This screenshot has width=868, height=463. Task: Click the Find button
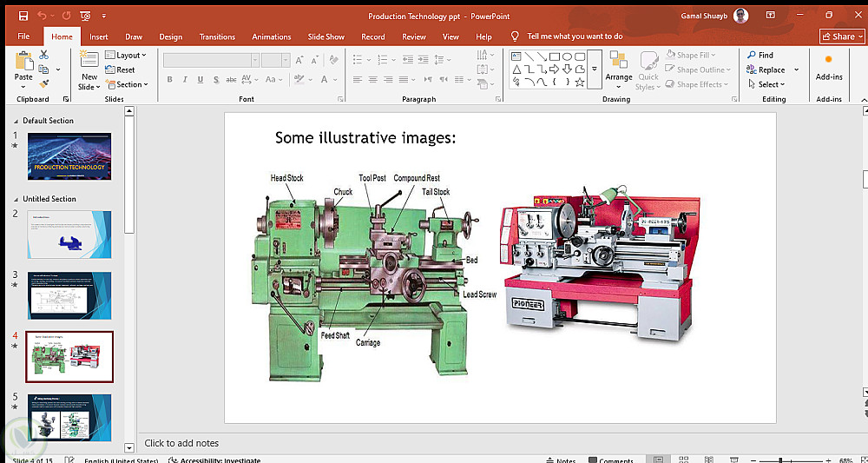click(x=759, y=56)
